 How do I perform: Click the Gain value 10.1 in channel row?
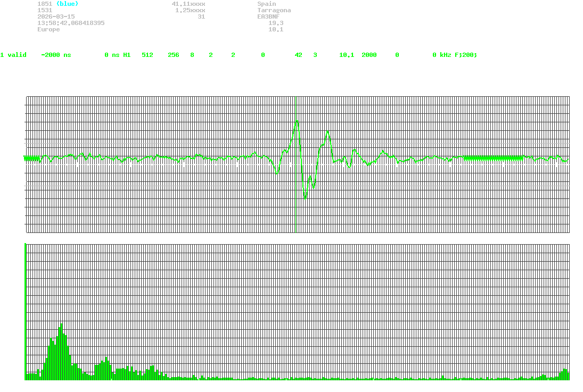[347, 55]
